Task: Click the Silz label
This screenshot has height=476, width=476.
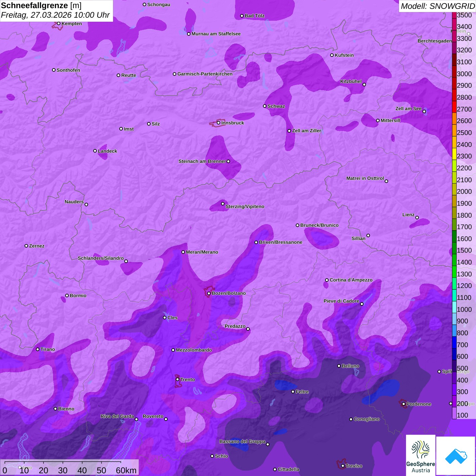Action: click(156, 124)
